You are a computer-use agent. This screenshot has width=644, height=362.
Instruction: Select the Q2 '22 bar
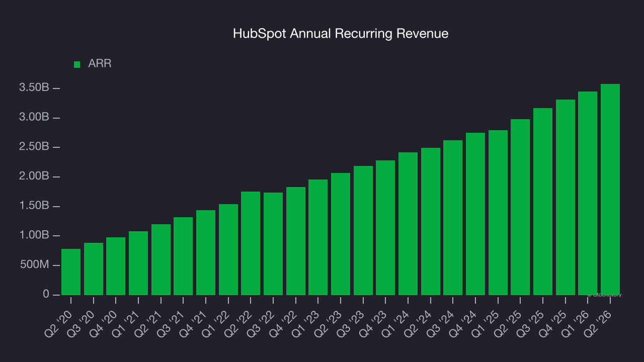pyautogui.click(x=251, y=243)
